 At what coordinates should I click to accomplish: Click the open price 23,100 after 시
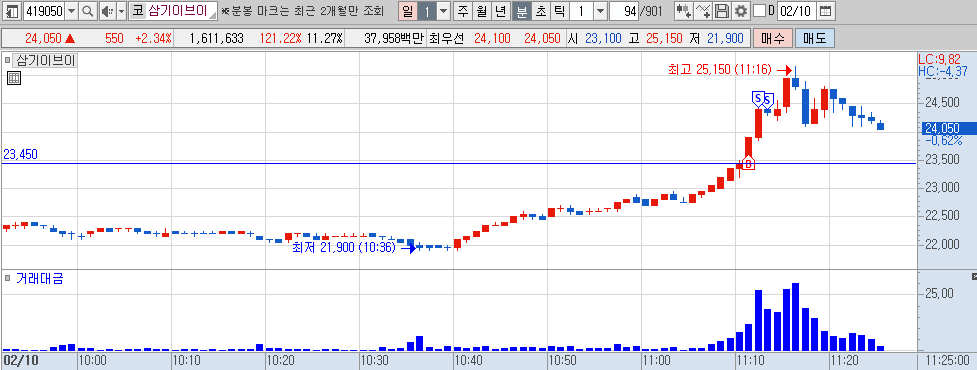[x=603, y=38]
